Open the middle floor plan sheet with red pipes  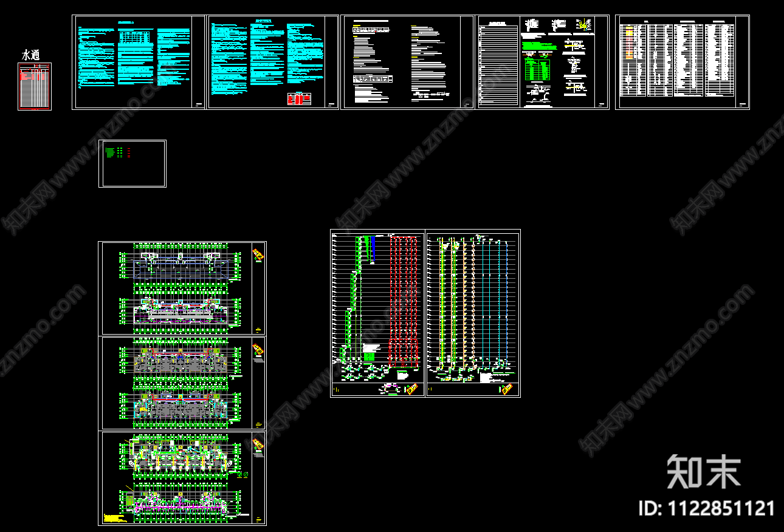[x=182, y=383]
